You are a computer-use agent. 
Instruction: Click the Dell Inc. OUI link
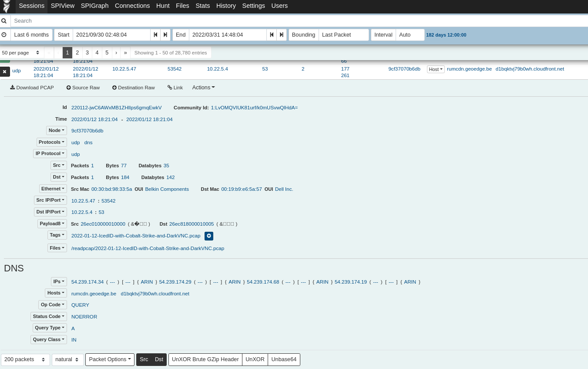(284, 189)
